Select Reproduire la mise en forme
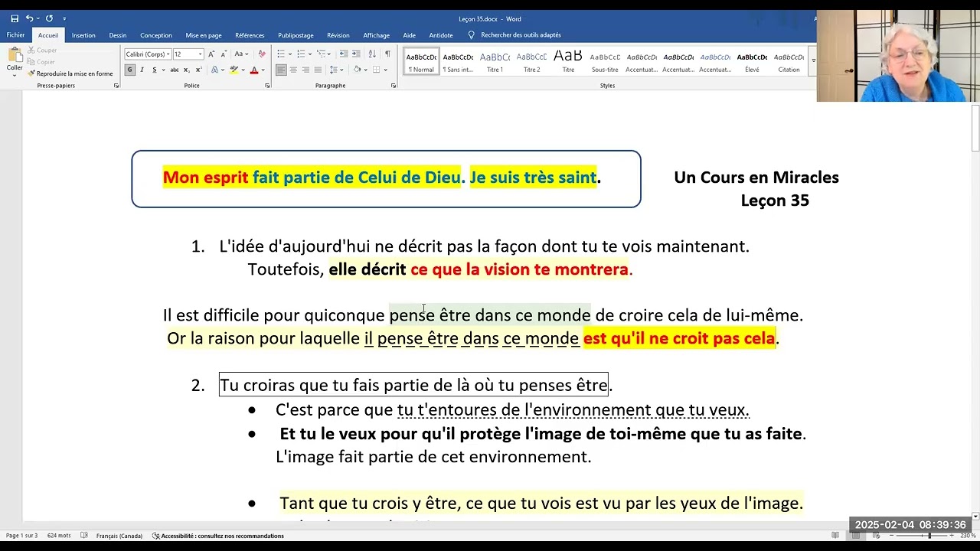 pyautogui.click(x=70, y=73)
